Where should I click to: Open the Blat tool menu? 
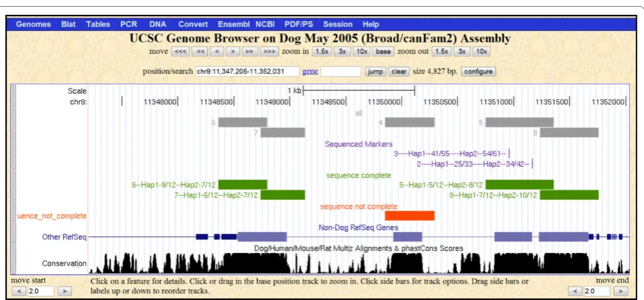tap(68, 24)
